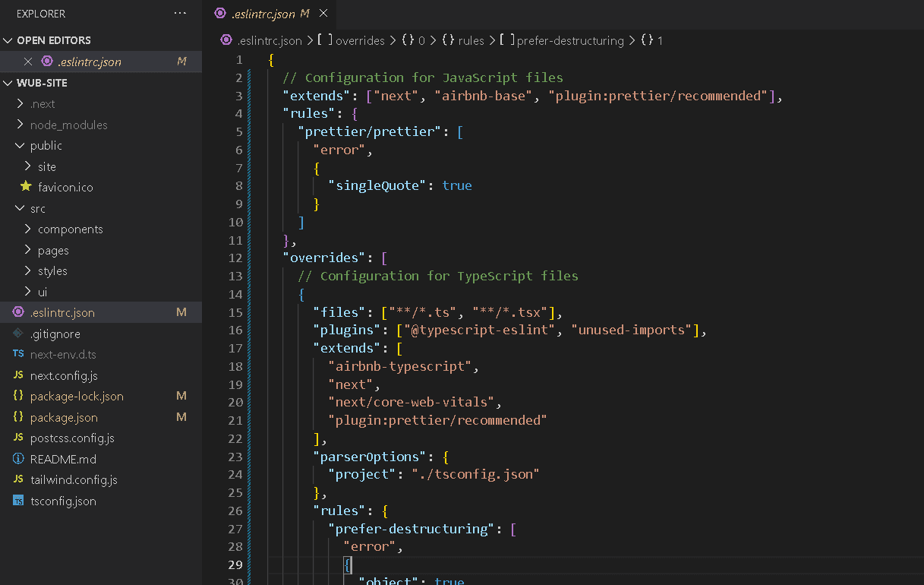Screen dimensions: 924x585
Task: Click the README.md info icon
Action: pos(18,459)
